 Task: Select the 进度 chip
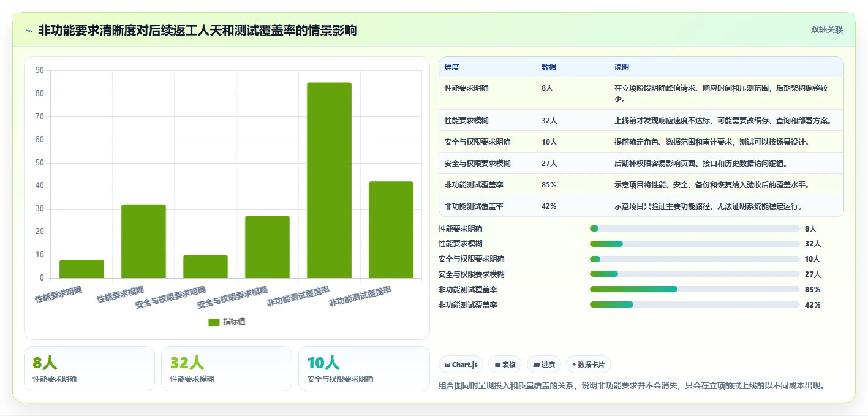coord(544,365)
